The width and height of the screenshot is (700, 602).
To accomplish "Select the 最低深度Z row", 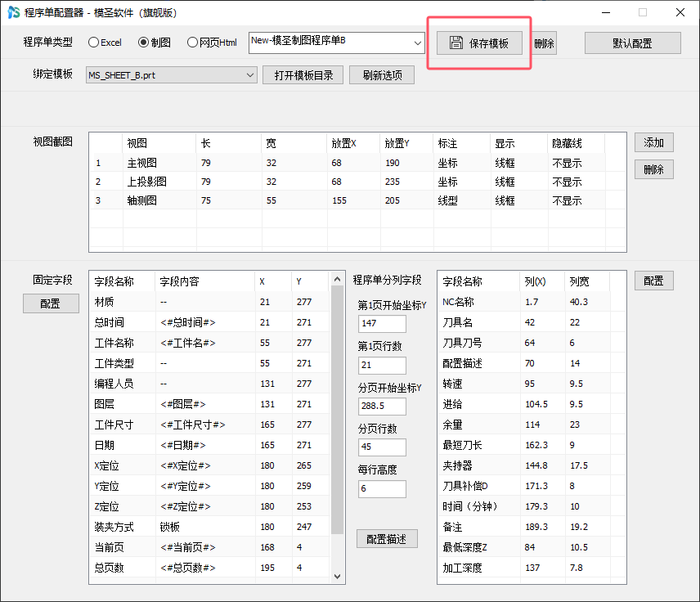I will pyautogui.click(x=531, y=547).
